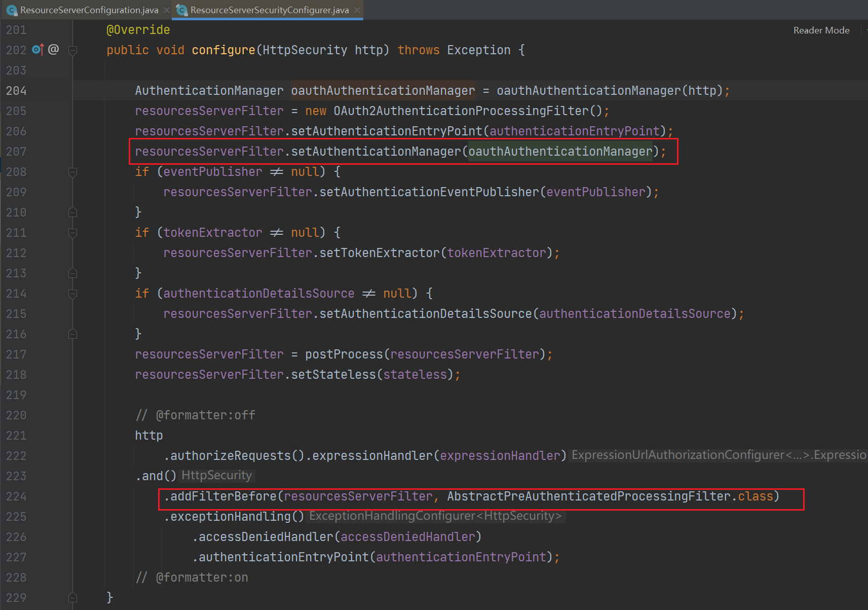Fold the eventPublisher if-block at line 208
The image size is (868, 610).
tap(72, 172)
